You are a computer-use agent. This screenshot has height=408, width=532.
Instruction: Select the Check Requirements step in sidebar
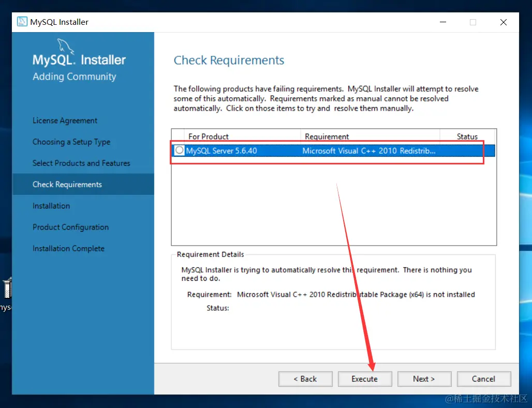[83, 184]
